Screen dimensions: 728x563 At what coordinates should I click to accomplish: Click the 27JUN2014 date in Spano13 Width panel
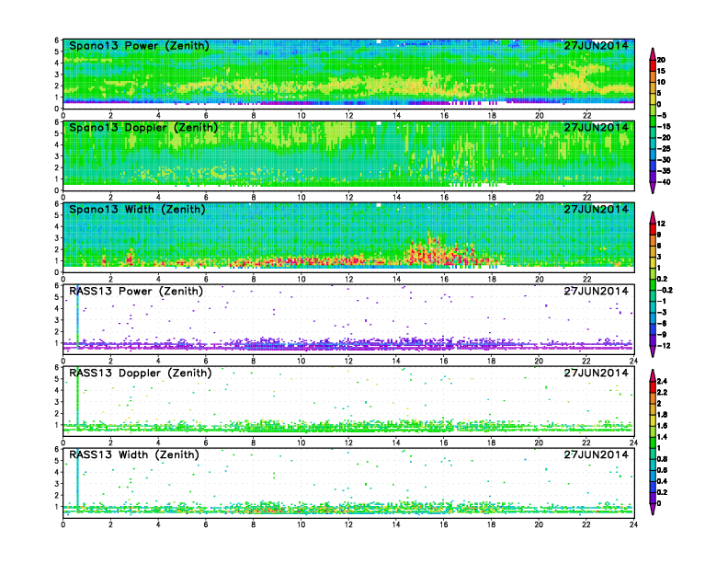(x=597, y=209)
